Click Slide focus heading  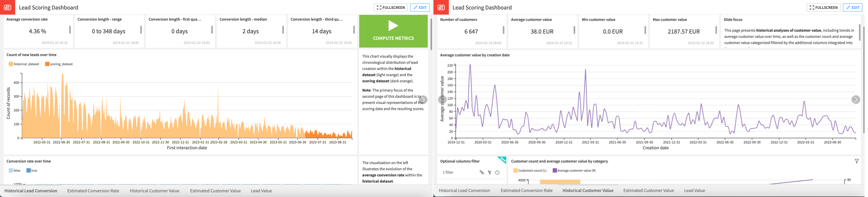point(733,20)
